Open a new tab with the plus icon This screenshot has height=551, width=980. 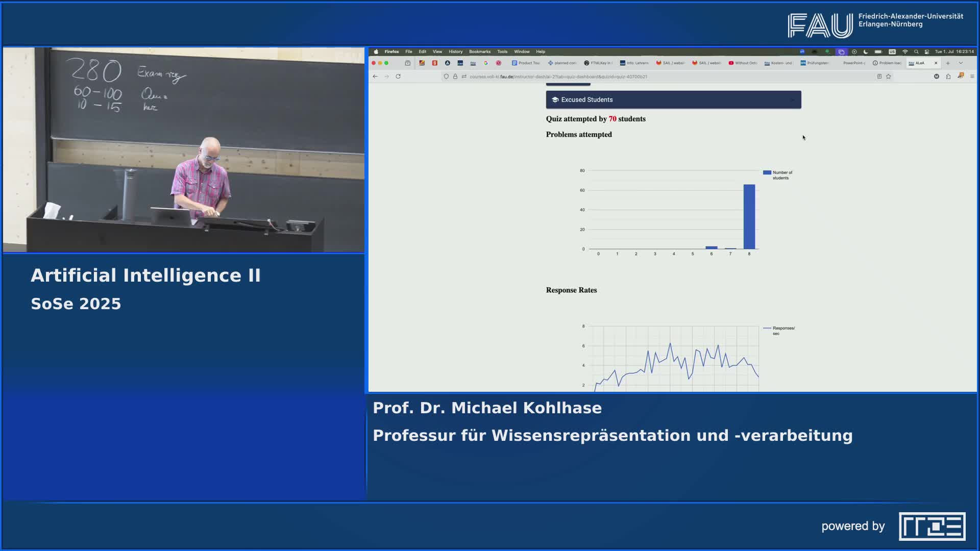[x=948, y=63]
